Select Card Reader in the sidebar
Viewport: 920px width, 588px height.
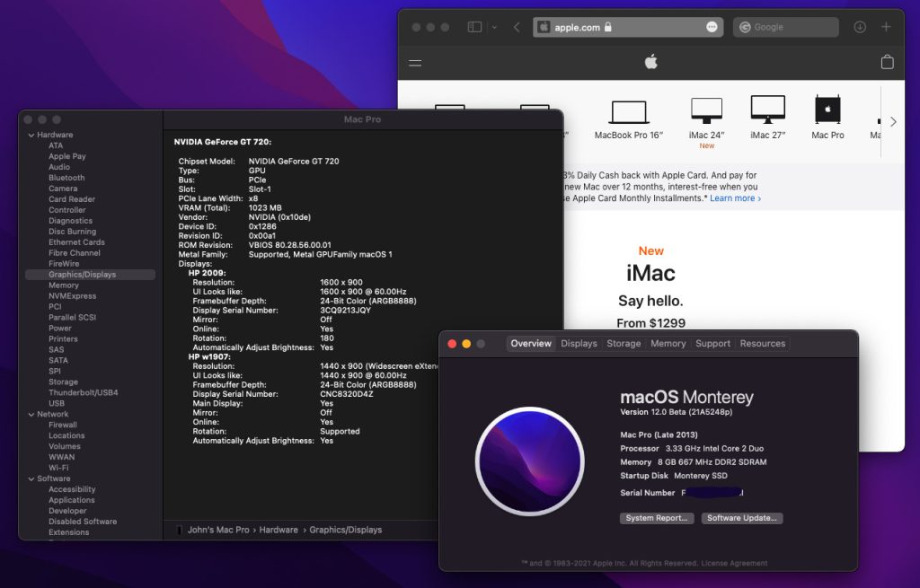click(72, 199)
